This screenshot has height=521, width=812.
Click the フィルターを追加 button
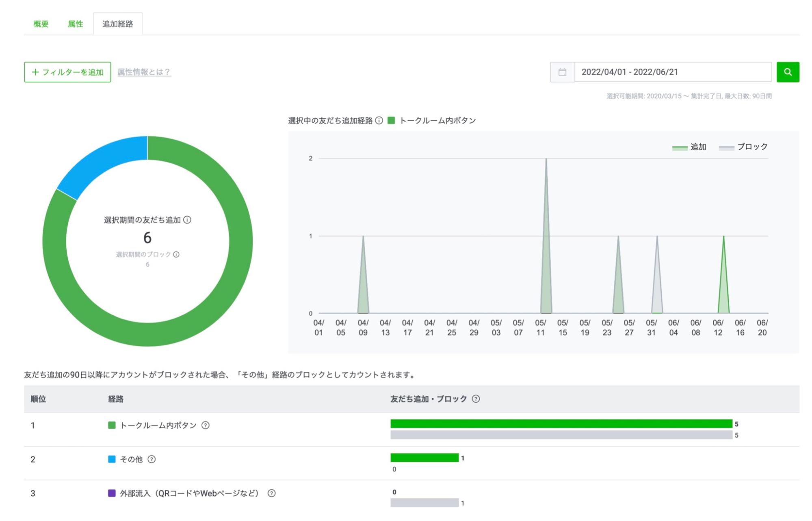click(67, 72)
